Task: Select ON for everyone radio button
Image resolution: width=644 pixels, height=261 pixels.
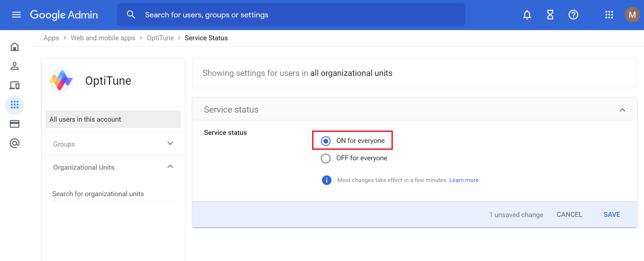Action: [x=326, y=141]
